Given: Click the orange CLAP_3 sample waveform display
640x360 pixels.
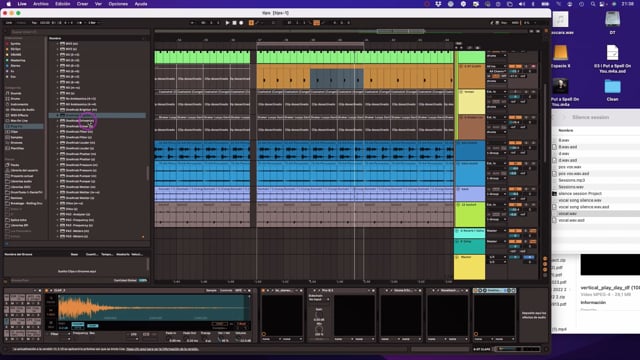Looking at the screenshot, I should point(153,308).
